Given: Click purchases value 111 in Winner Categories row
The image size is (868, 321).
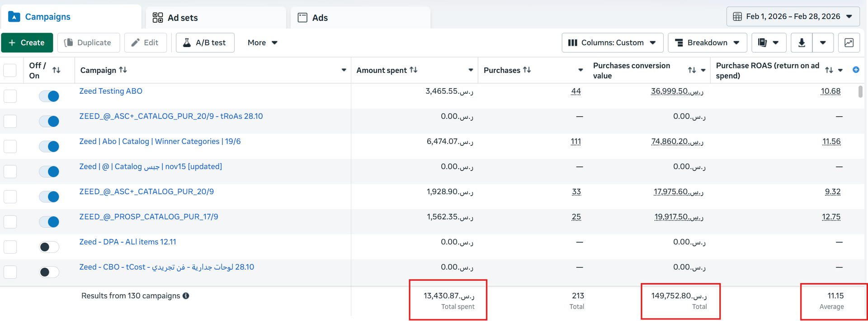Looking at the screenshot, I should click(576, 141).
